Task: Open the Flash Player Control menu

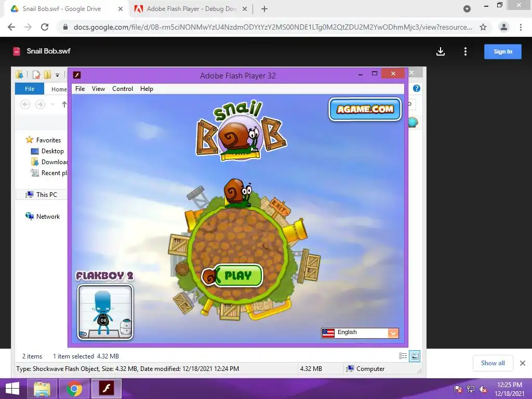Action: [x=123, y=89]
